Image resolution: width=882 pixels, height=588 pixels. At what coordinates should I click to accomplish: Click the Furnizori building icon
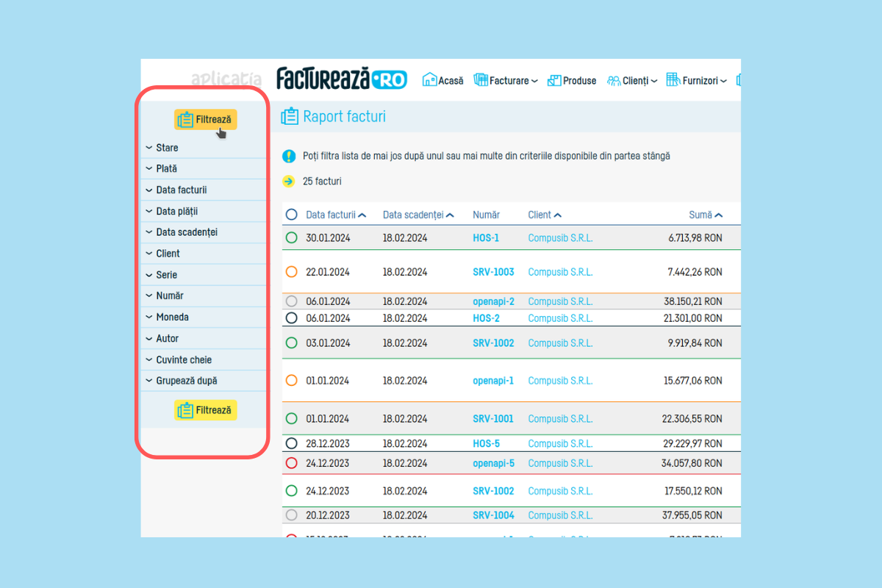673,80
